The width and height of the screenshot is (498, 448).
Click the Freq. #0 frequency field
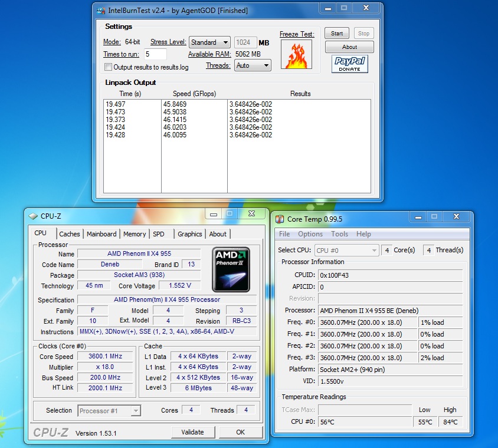click(x=368, y=322)
